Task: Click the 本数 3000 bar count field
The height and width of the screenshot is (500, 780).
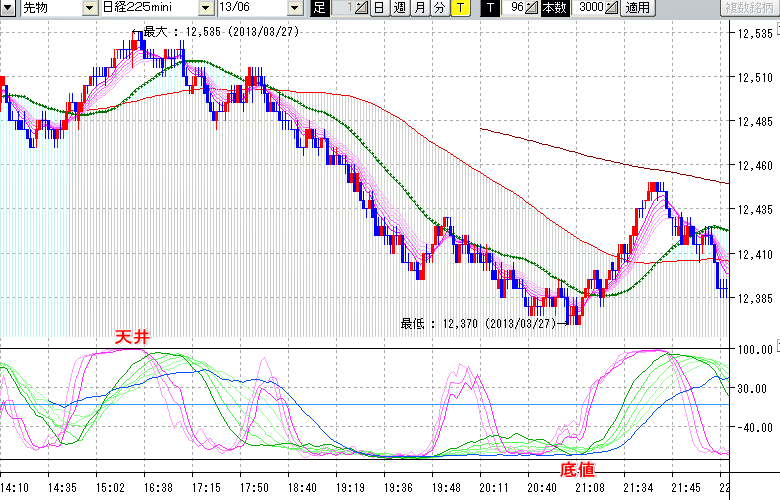Action: coord(590,8)
